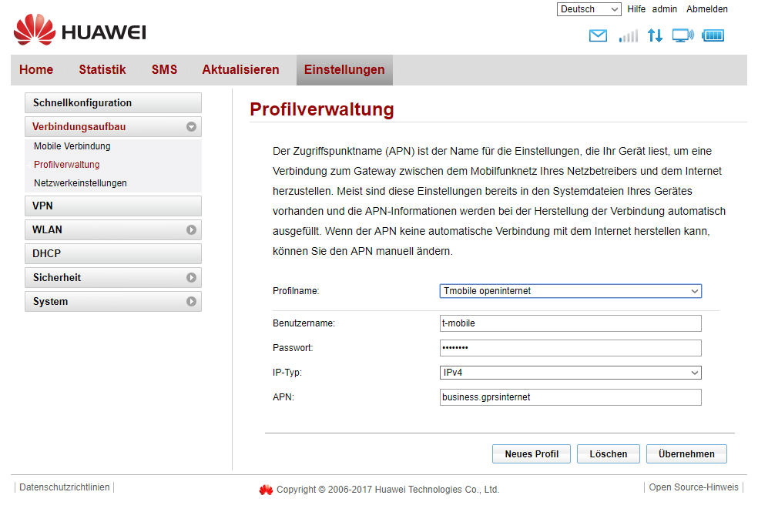Open the IP-Typ dropdown

[570, 373]
